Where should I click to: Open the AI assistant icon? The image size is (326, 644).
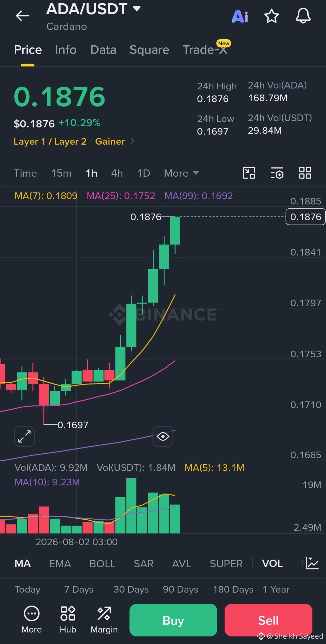[240, 16]
